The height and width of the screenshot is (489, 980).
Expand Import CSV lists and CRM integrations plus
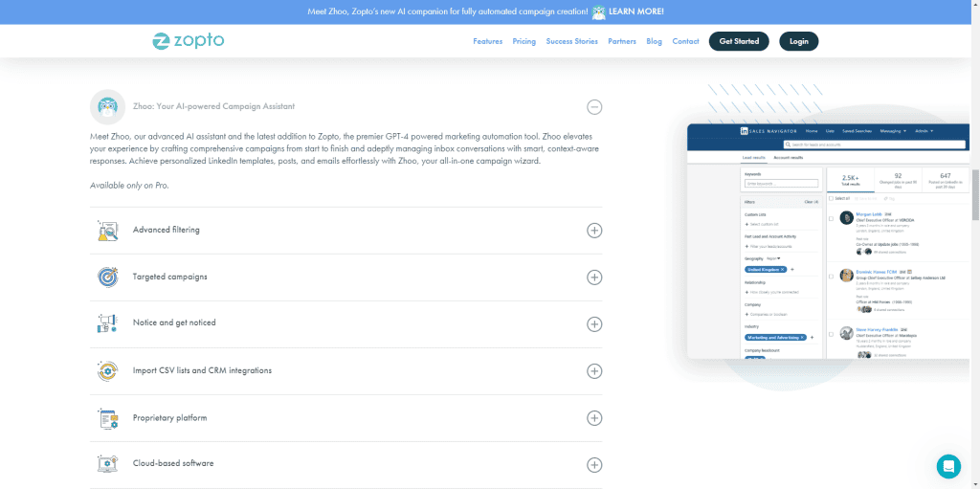point(594,370)
